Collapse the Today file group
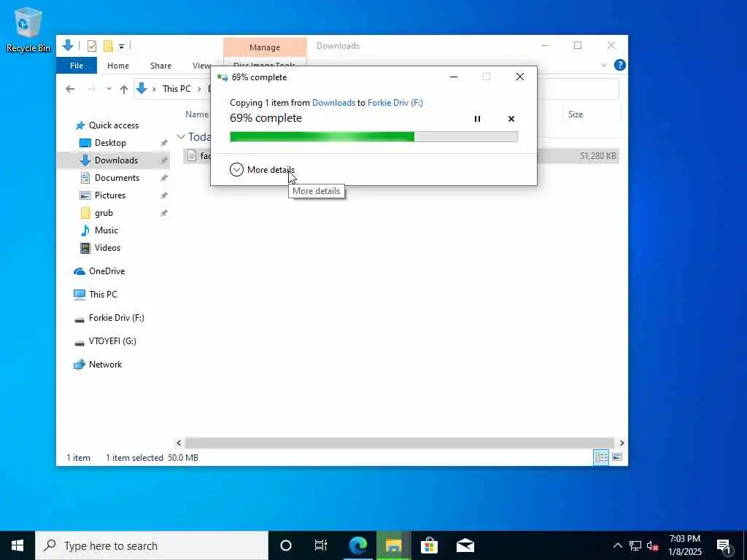 [181, 137]
